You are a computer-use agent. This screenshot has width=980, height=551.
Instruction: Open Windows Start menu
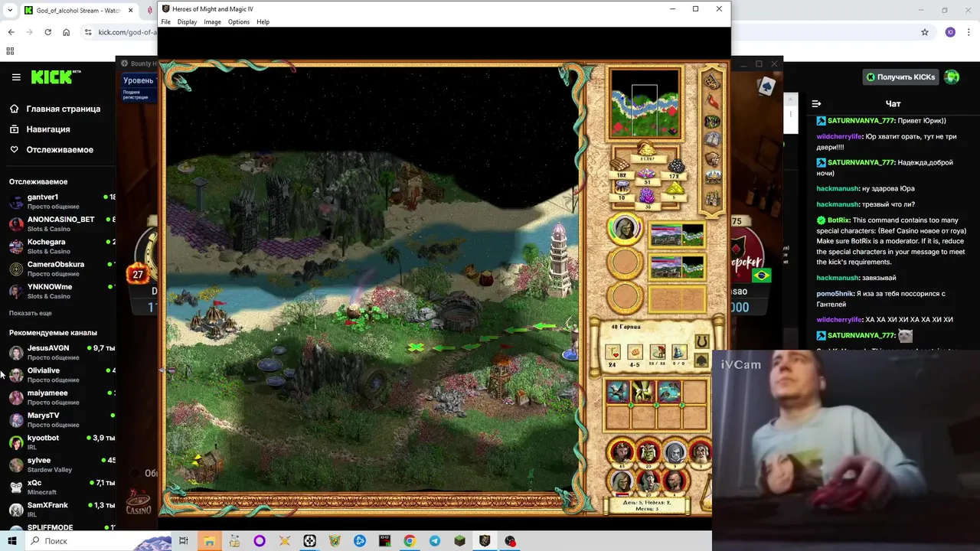(x=11, y=541)
